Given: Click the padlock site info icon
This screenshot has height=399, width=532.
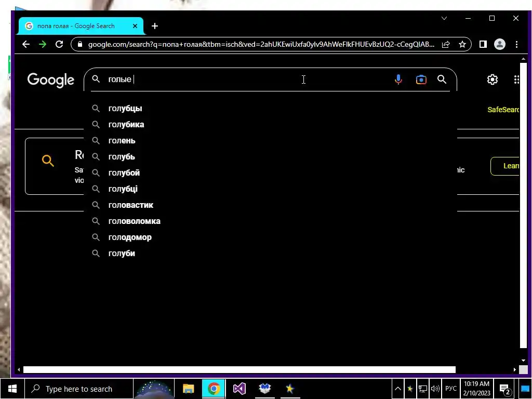Looking at the screenshot, I should 79,44.
